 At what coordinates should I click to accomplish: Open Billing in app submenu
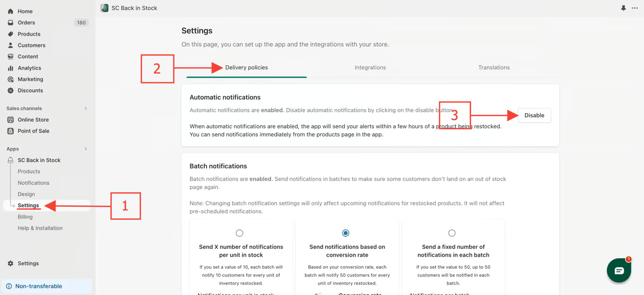click(x=25, y=217)
